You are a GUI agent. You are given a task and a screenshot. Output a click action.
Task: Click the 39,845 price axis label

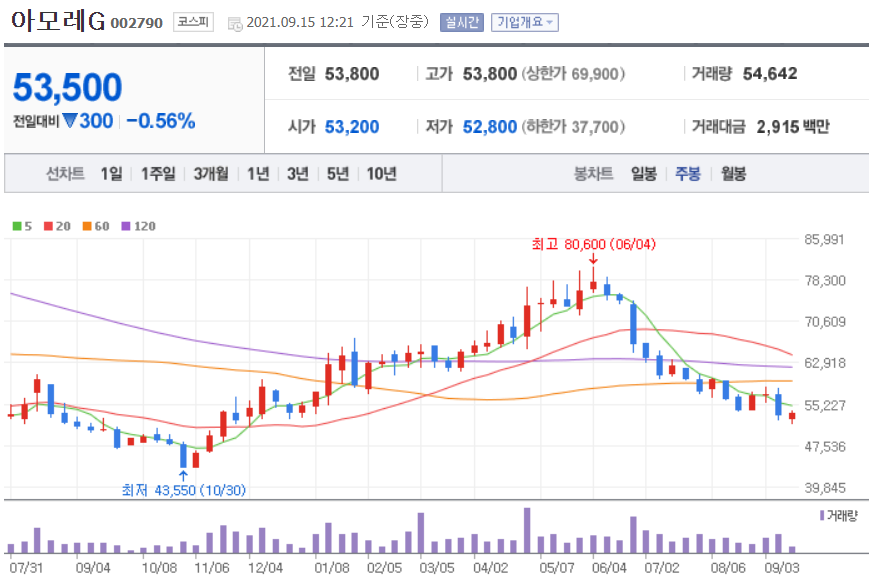pyautogui.click(x=825, y=488)
